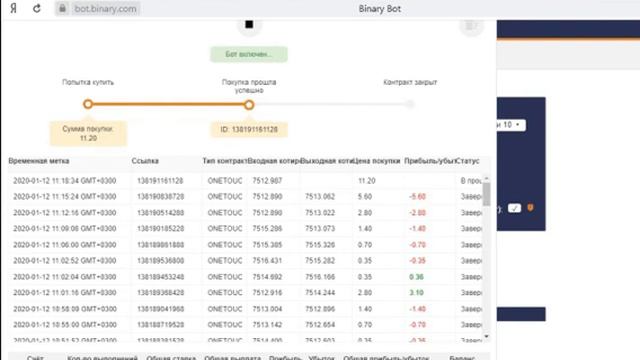Screen dimensions: 640x360
Task: Select timestamp 2020-01-12 10:55:00 GMT+0300
Action: (x=64, y=325)
